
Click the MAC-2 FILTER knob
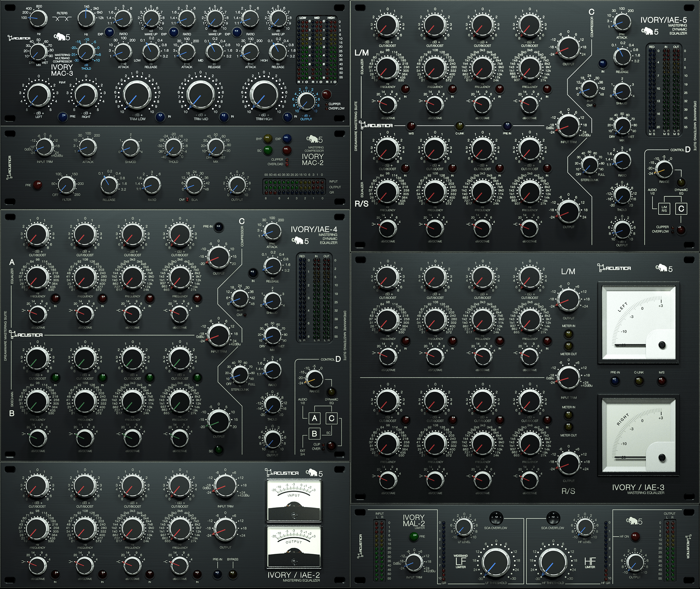pyautogui.click(x=67, y=186)
